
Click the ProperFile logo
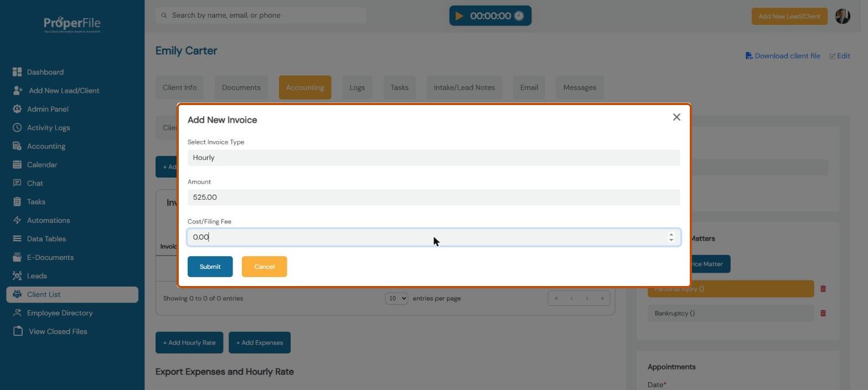[72, 24]
